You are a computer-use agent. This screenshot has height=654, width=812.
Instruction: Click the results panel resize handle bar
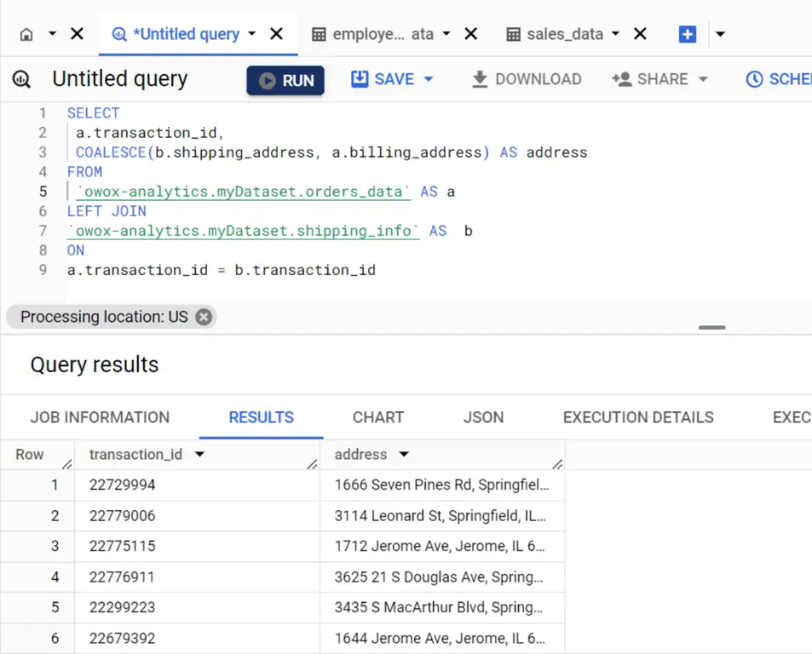click(712, 328)
